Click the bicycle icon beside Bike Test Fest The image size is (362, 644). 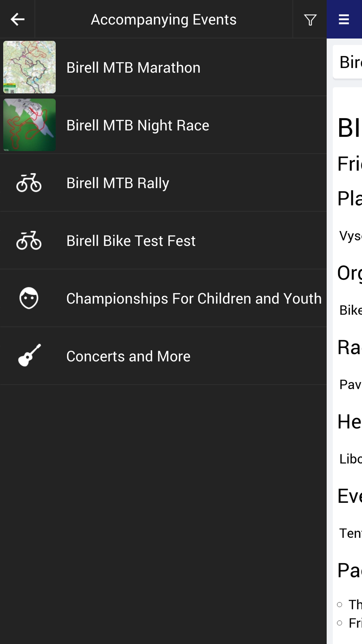click(x=29, y=241)
